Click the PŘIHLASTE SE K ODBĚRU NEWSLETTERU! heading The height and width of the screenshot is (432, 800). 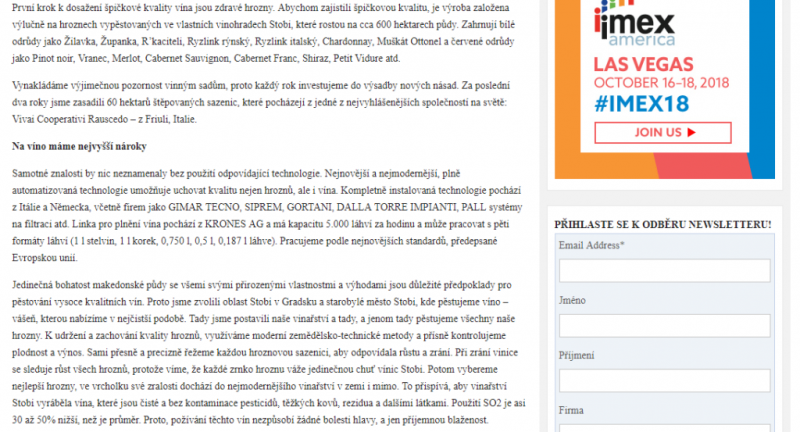[x=663, y=224]
